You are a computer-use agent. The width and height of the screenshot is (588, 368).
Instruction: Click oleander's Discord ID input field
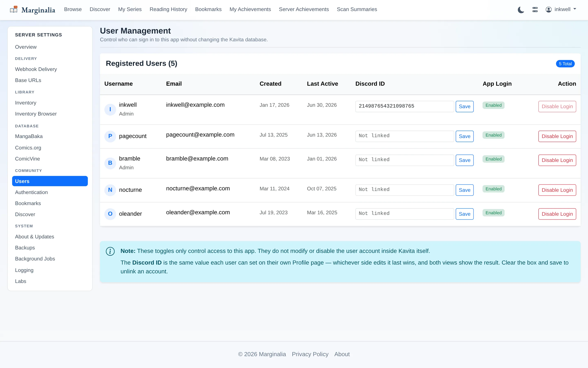[404, 214]
